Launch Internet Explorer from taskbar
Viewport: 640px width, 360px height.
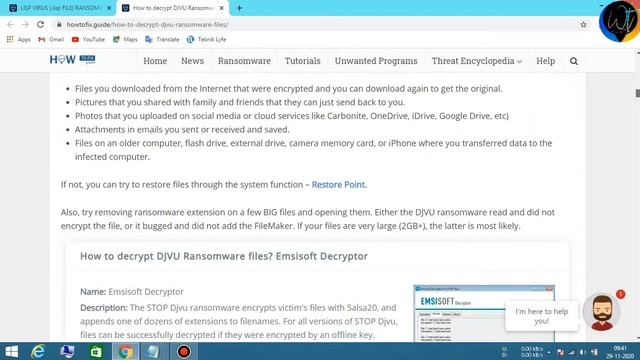tap(38, 351)
